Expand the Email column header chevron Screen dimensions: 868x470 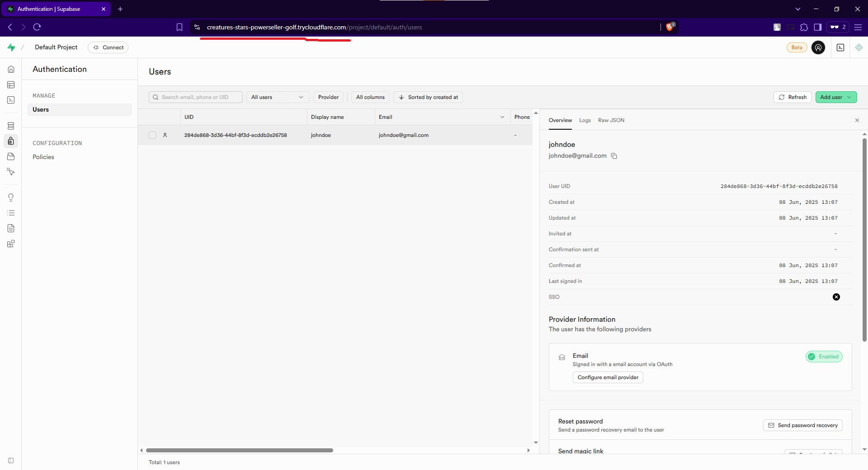click(502, 117)
